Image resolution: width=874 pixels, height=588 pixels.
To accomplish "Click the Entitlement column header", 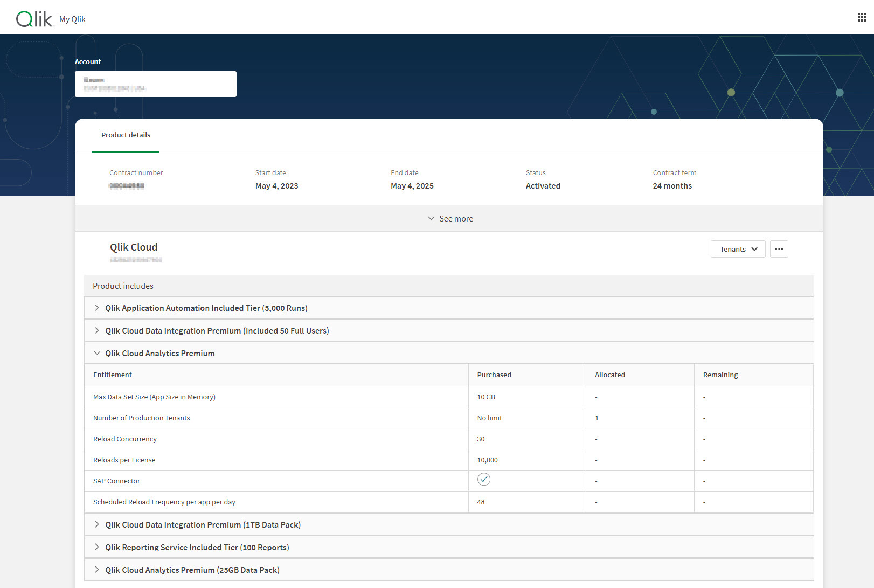I will pyautogui.click(x=113, y=375).
